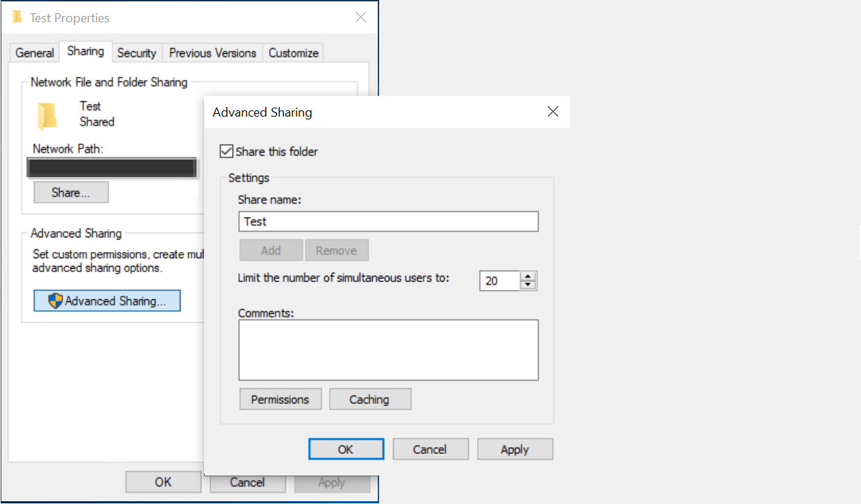Click the simultaneous users down arrow
The height and width of the screenshot is (504, 861).
click(x=528, y=284)
